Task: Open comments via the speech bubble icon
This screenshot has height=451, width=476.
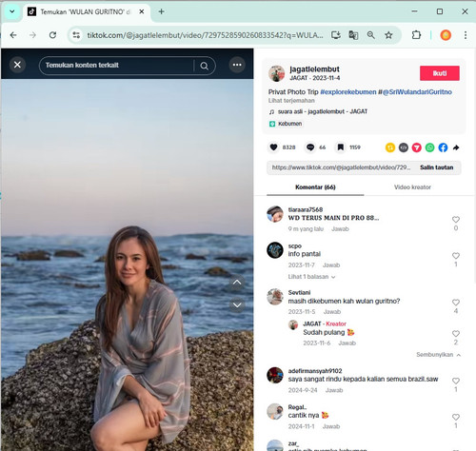Action: coord(310,147)
